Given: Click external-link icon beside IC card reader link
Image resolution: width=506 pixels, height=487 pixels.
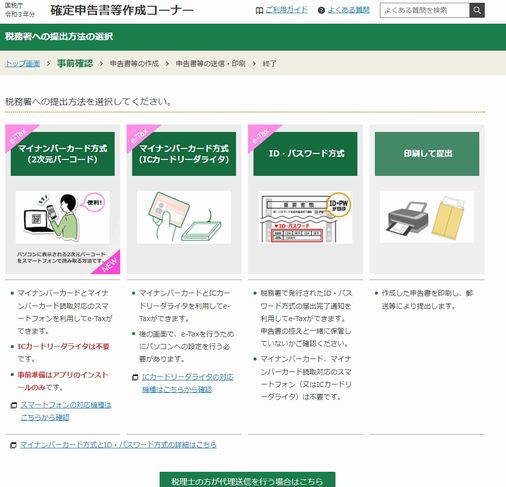Looking at the screenshot, I should 135,377.
